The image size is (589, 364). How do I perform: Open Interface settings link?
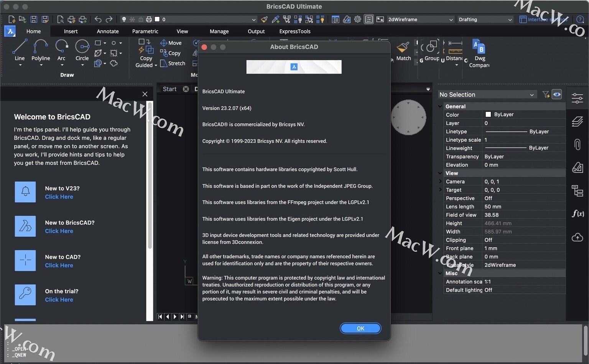coord(543,19)
